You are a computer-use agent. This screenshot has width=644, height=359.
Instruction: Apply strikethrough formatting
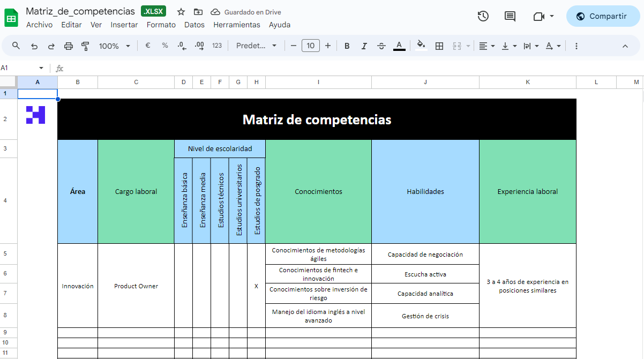381,46
